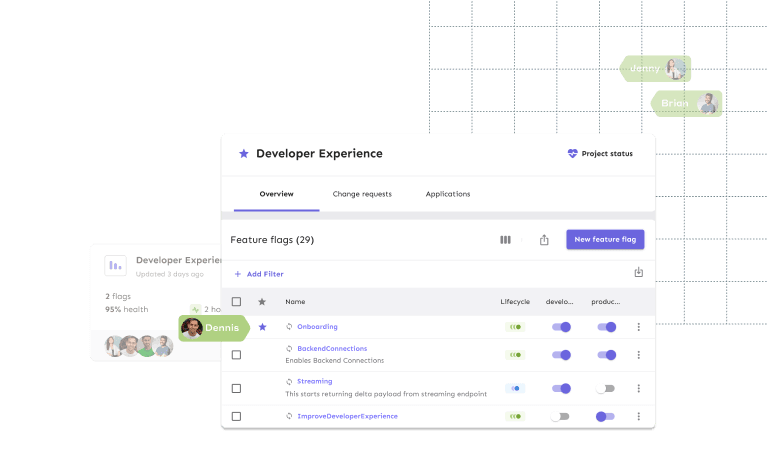Click the share/export icon near New feature flag

click(544, 240)
